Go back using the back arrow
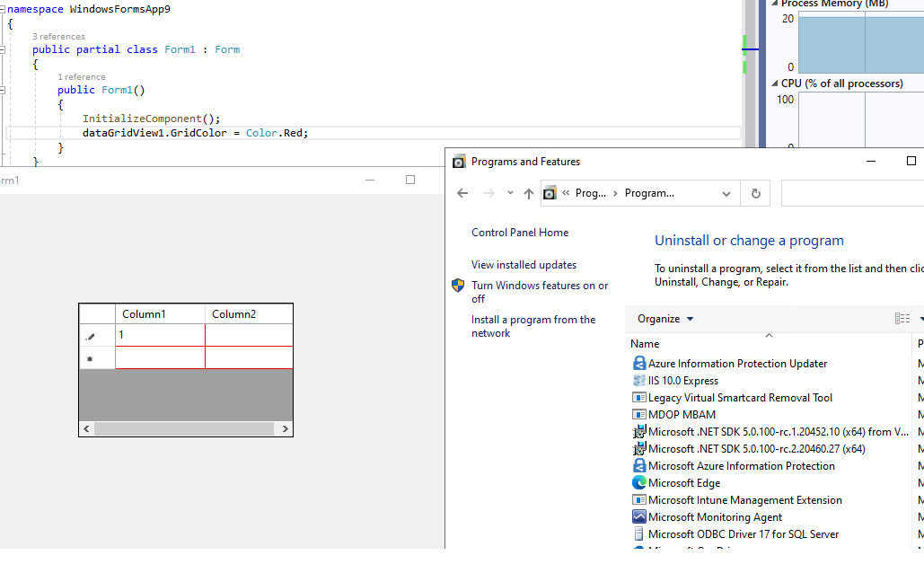This screenshot has height=564, width=924. [x=463, y=193]
